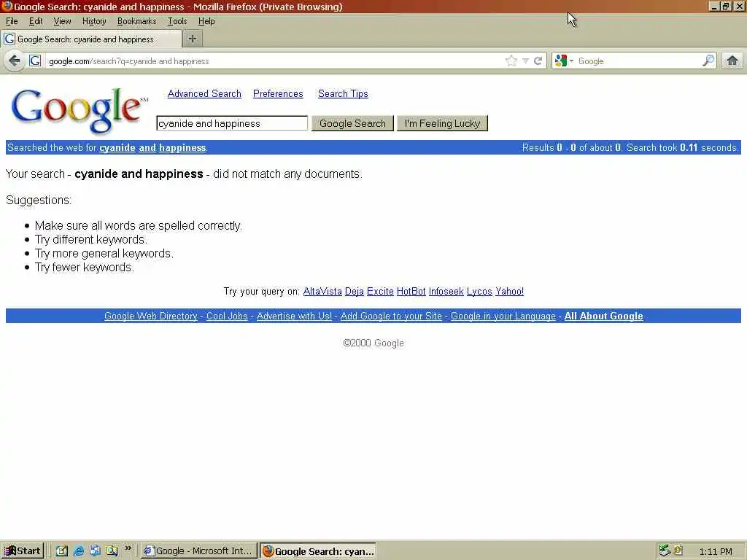Viewport: 747px width, 560px height.
Task: Click in the Firefox address bar URL
Action: tap(274, 61)
